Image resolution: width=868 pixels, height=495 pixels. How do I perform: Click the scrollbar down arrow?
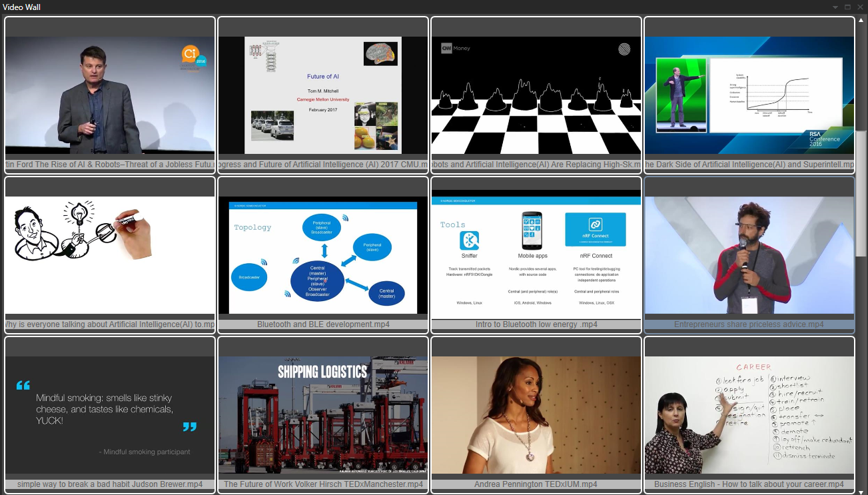pos(861,491)
